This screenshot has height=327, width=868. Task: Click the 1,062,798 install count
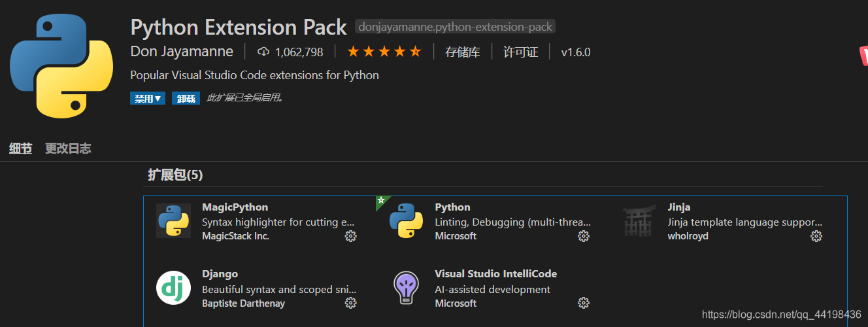[x=299, y=52]
